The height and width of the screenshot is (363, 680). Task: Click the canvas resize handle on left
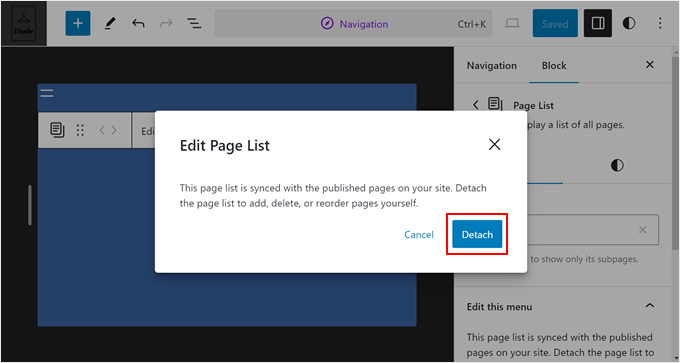[29, 205]
